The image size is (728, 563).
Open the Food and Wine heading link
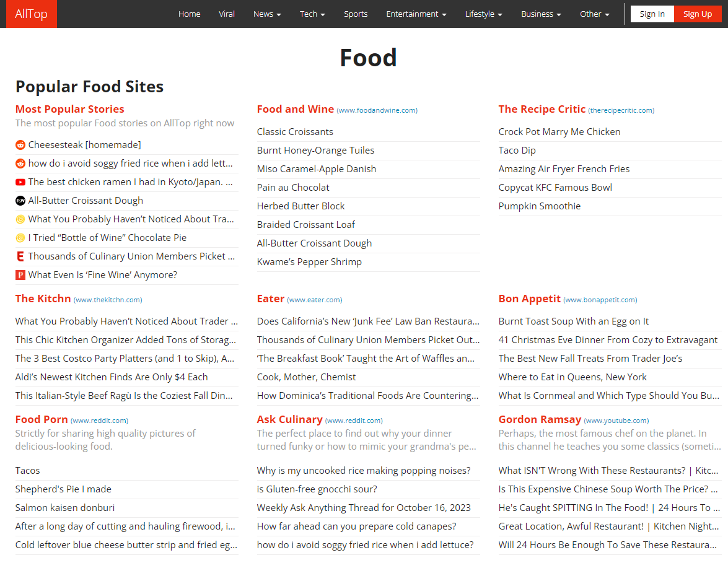click(x=296, y=109)
